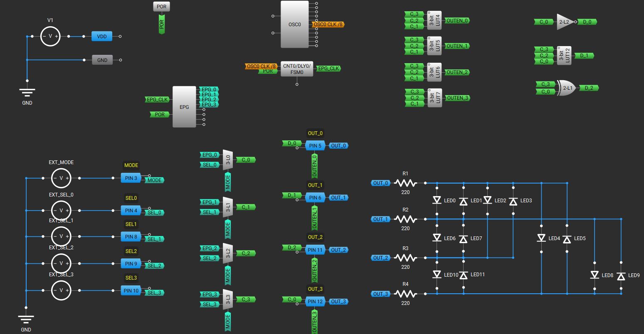Screen dimensions: 644x334
Task: Click the blue OUT_3 label near R4
Action: (380, 294)
